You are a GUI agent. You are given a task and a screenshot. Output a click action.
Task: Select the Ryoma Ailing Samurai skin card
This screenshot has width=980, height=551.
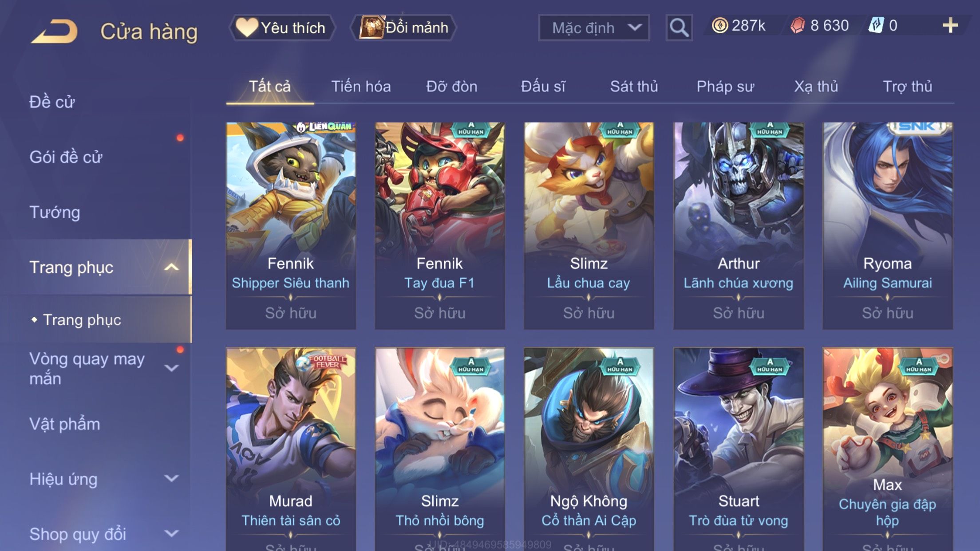(x=887, y=226)
